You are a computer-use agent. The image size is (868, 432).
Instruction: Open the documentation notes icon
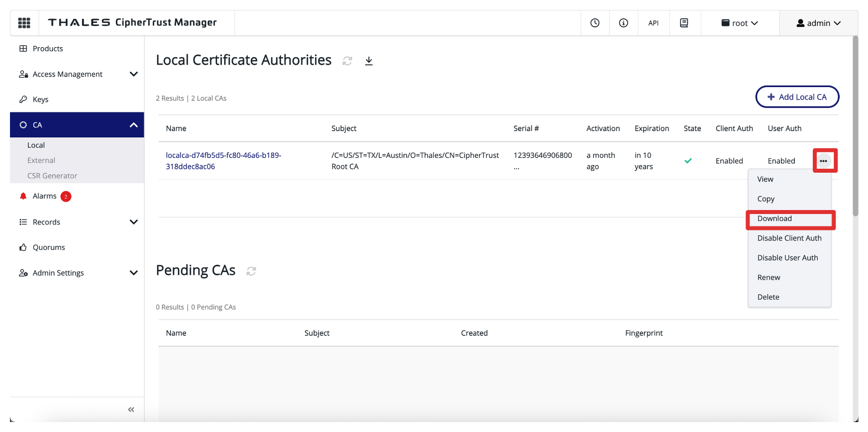point(684,23)
